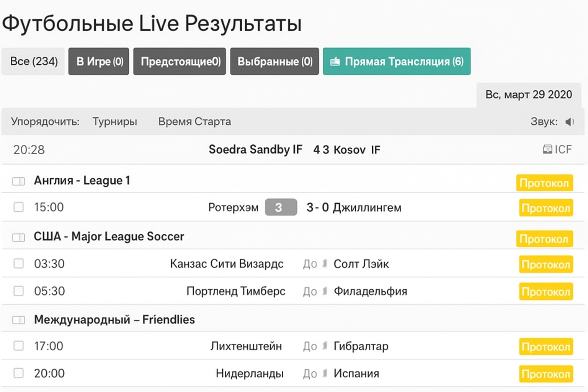588x392 pixels.
Task: Collapse the США - Major League Soccer section
Action: click(108, 237)
